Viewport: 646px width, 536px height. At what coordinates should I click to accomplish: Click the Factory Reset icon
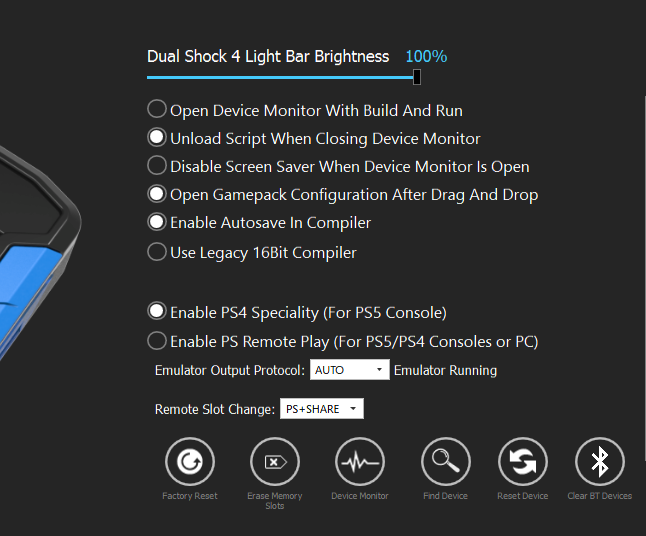(x=189, y=462)
